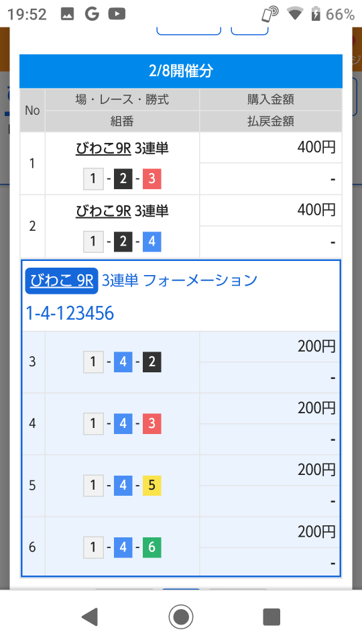Screen dimensions: 362x644
Task: Tap the 1-4-123456 formation text
Action: 70,313
